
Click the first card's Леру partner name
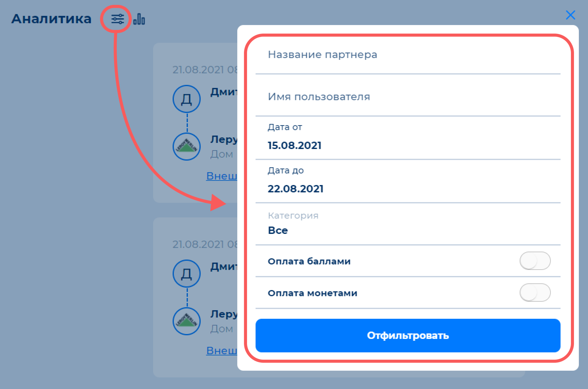(224, 139)
